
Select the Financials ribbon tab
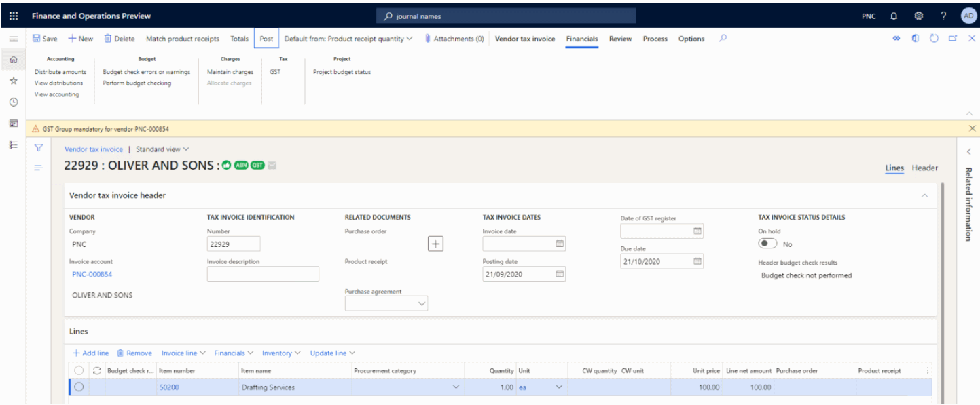[x=582, y=39]
